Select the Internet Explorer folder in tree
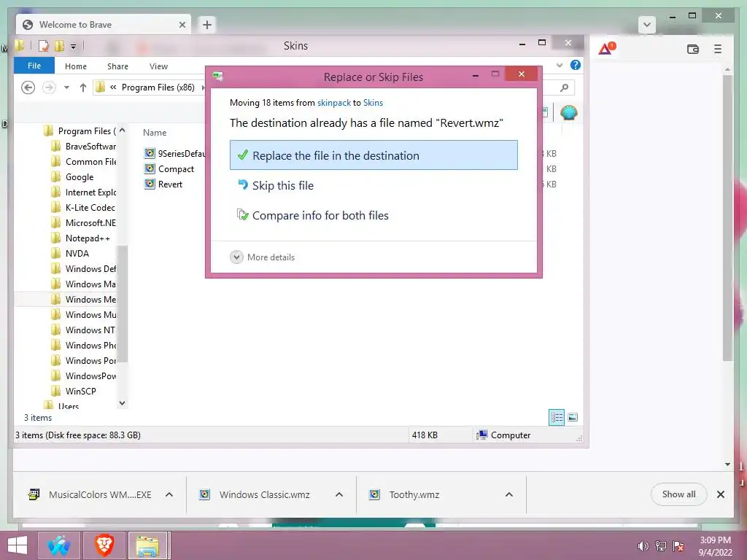This screenshot has width=747, height=560. pos(83,192)
